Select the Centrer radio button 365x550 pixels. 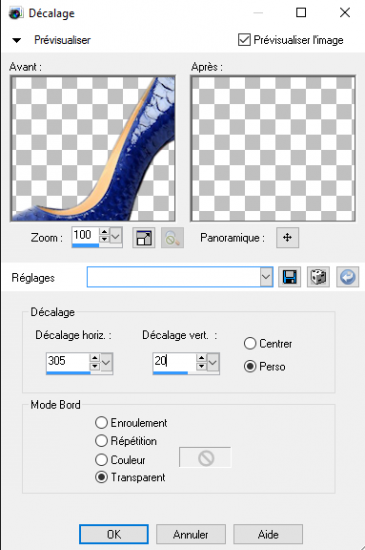tap(250, 343)
